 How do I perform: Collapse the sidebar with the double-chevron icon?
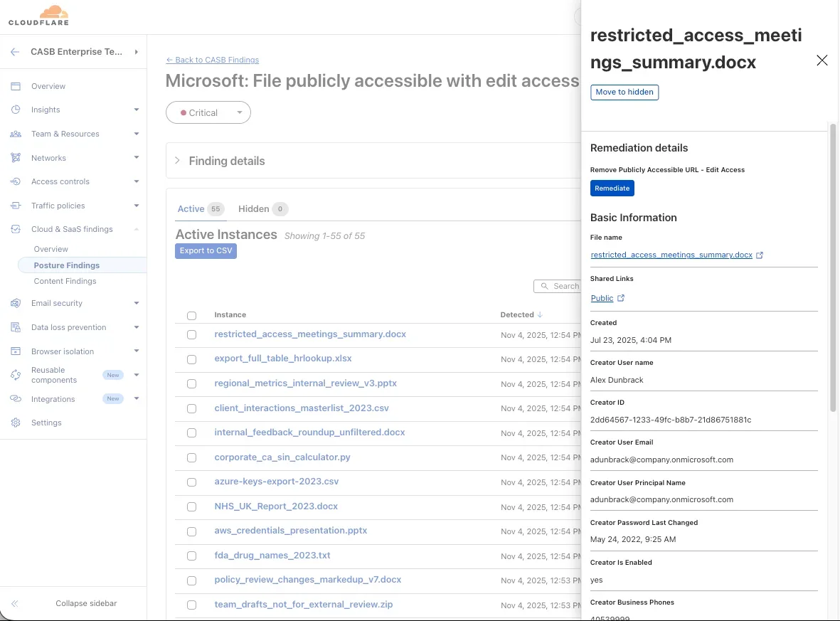(x=16, y=603)
